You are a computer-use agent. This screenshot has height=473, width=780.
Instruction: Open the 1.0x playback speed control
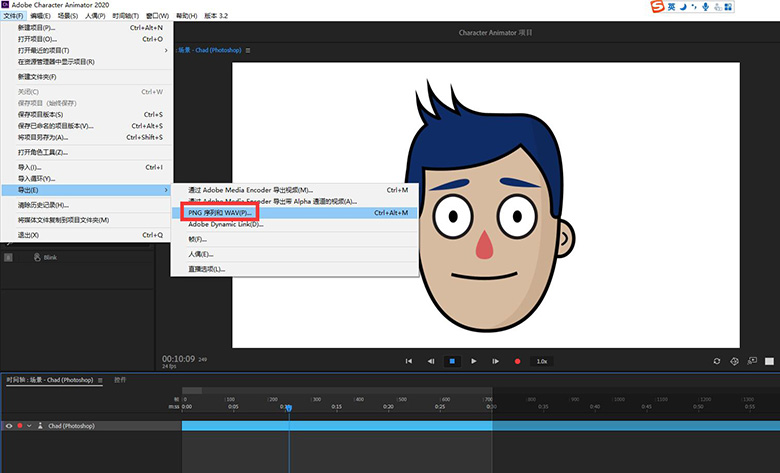pyautogui.click(x=542, y=361)
